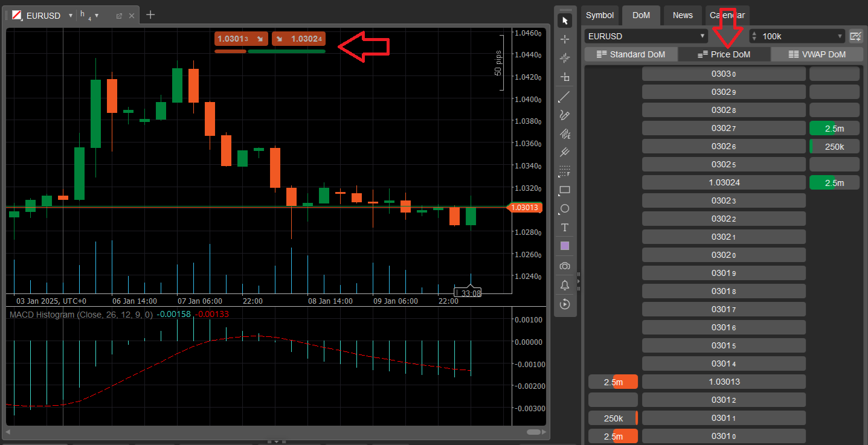The width and height of the screenshot is (868, 445).
Task: Select the crosshair tool
Action: (x=565, y=39)
